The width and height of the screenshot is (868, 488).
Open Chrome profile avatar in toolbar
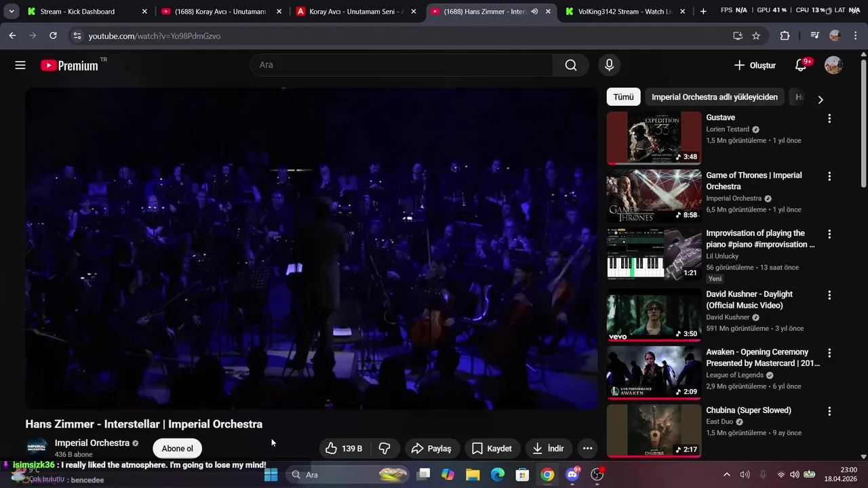tap(835, 36)
